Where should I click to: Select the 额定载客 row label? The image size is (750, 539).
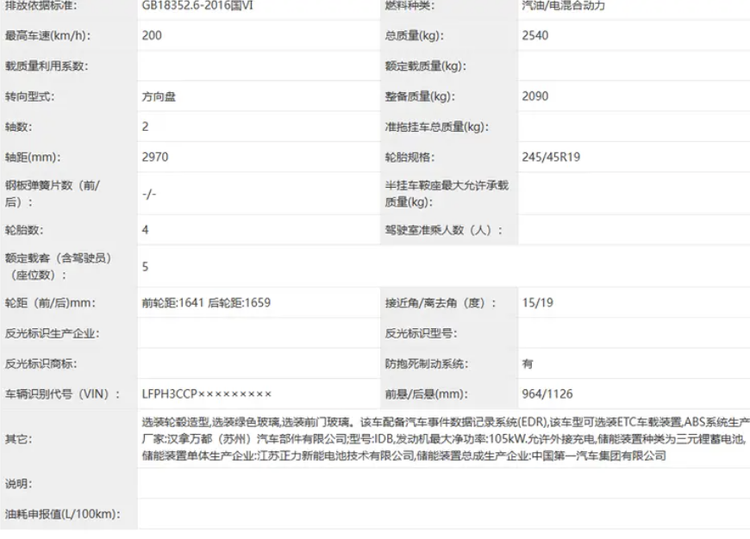pos(58,266)
